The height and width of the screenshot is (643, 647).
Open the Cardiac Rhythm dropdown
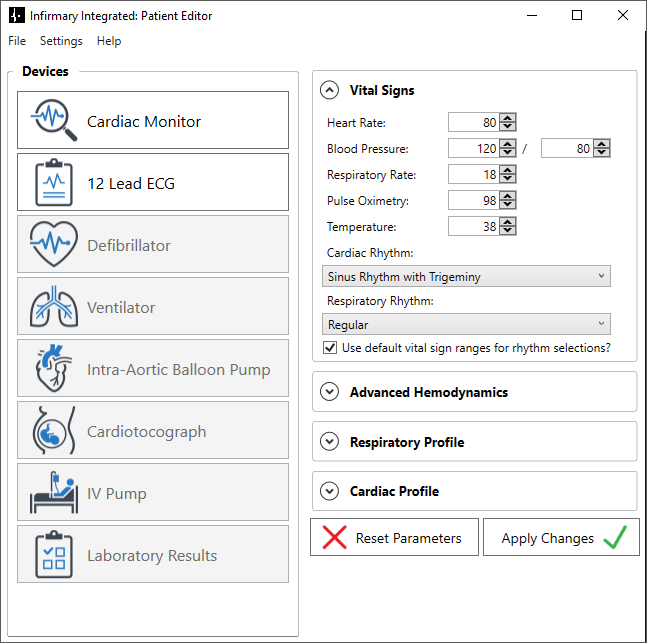click(466, 276)
